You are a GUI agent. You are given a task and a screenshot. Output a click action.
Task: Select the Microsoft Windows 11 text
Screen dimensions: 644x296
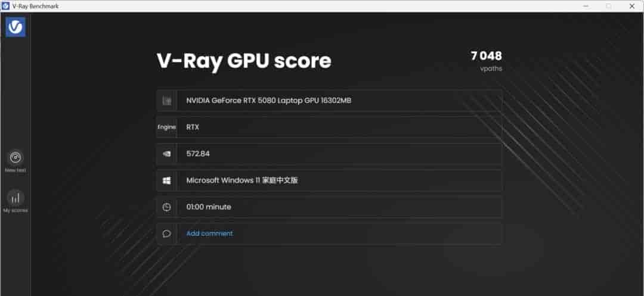coord(242,180)
